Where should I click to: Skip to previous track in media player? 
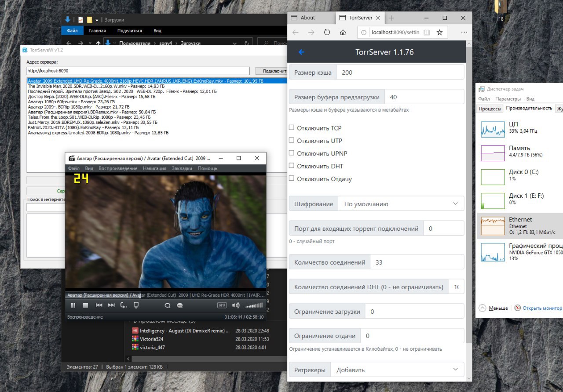click(99, 305)
